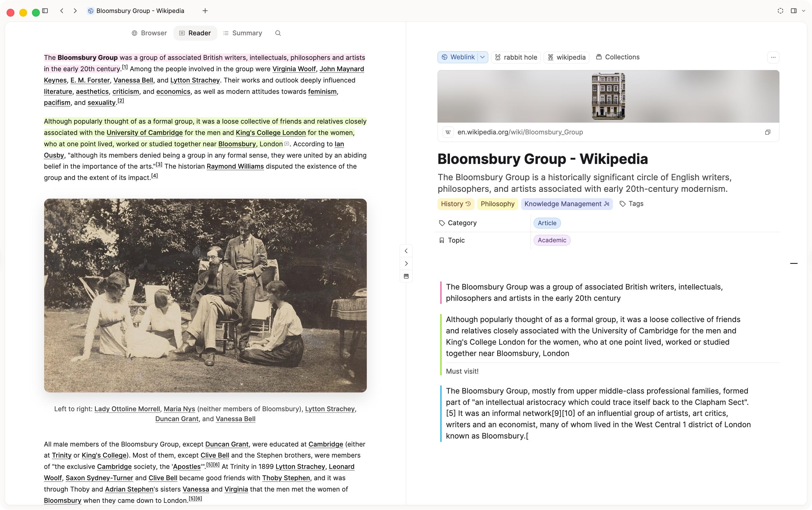Click the focus mode icon at top right

tap(780, 11)
